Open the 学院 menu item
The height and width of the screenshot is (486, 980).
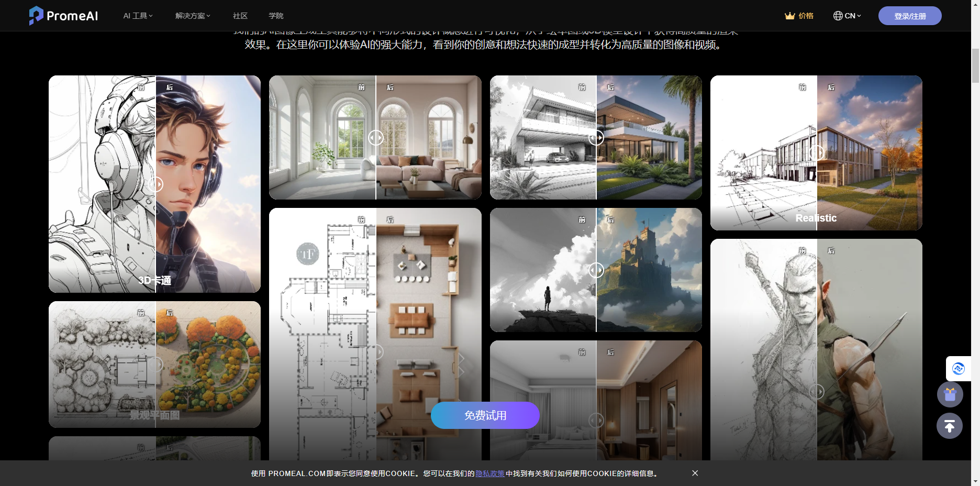(276, 16)
